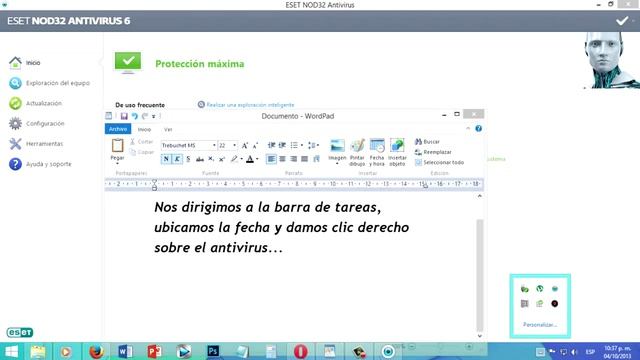Open the bullet list style dropdown arrow
The image size is (640, 360).
(302, 145)
